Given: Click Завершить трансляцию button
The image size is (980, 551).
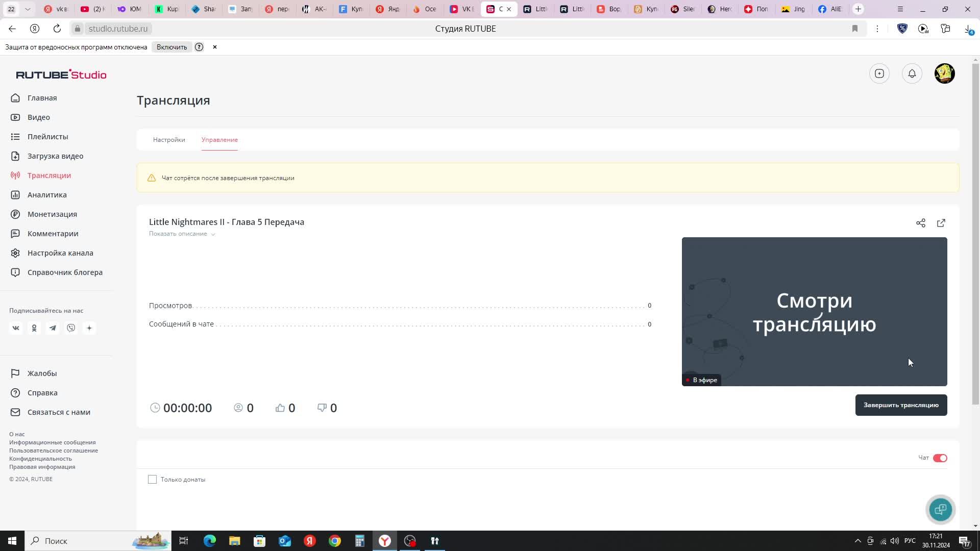Looking at the screenshot, I should (901, 405).
